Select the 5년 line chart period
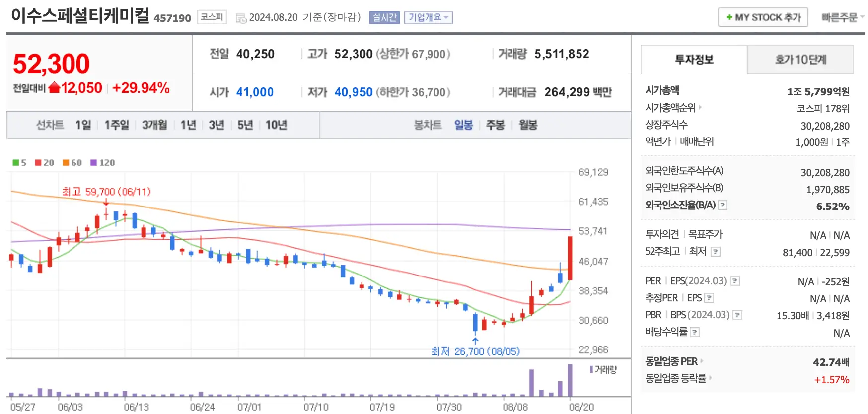The image size is (868, 414). pyautogui.click(x=245, y=125)
